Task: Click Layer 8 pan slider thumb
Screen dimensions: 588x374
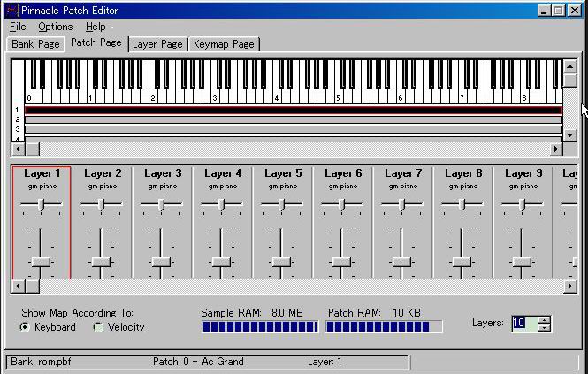Action: [x=462, y=204]
